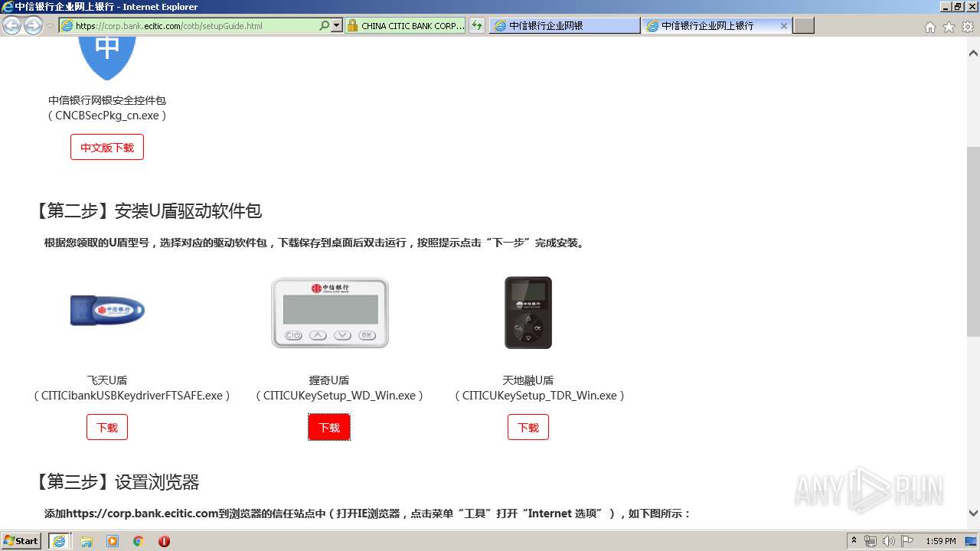
Task: Click the security lock icon
Action: pyautogui.click(x=353, y=26)
